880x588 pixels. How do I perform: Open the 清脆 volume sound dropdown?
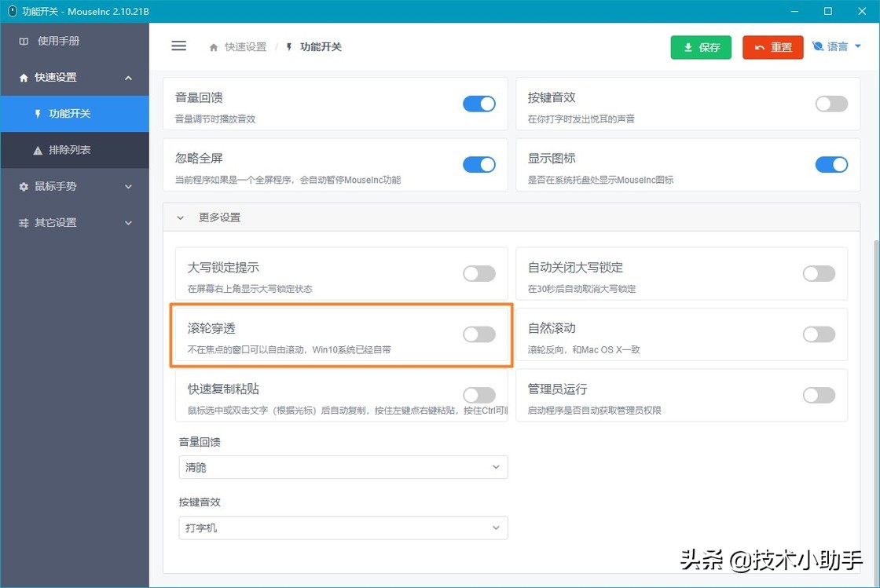point(342,466)
